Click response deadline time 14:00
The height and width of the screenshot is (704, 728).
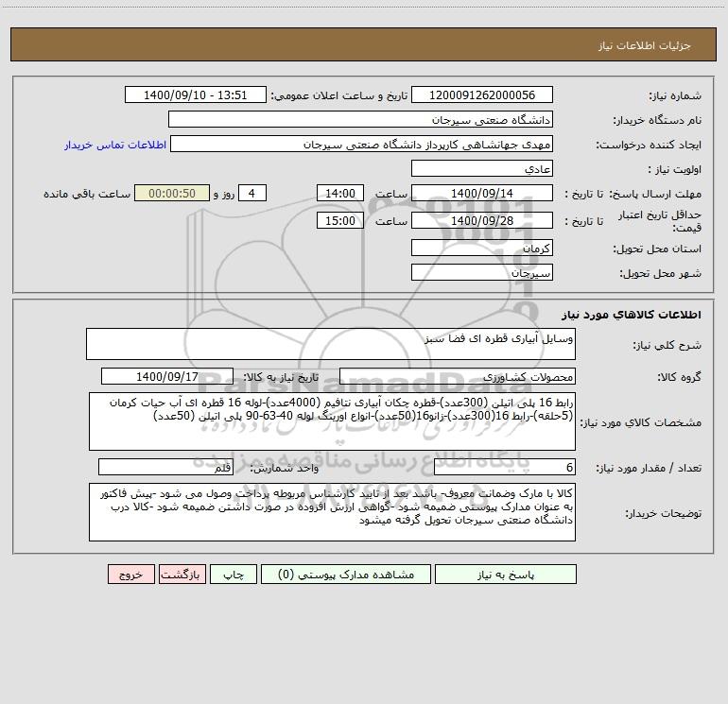[339, 193]
